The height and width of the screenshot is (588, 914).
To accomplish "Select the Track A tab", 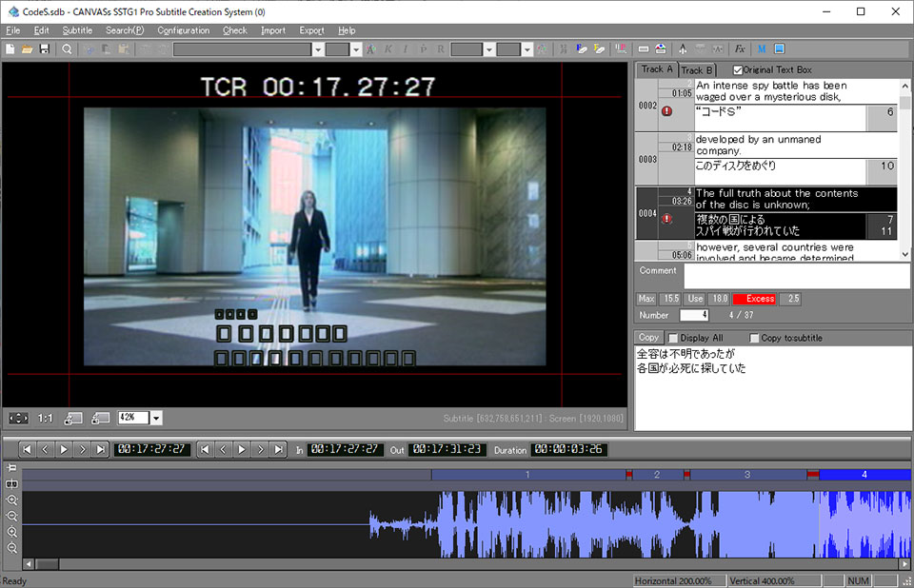I will pos(656,69).
